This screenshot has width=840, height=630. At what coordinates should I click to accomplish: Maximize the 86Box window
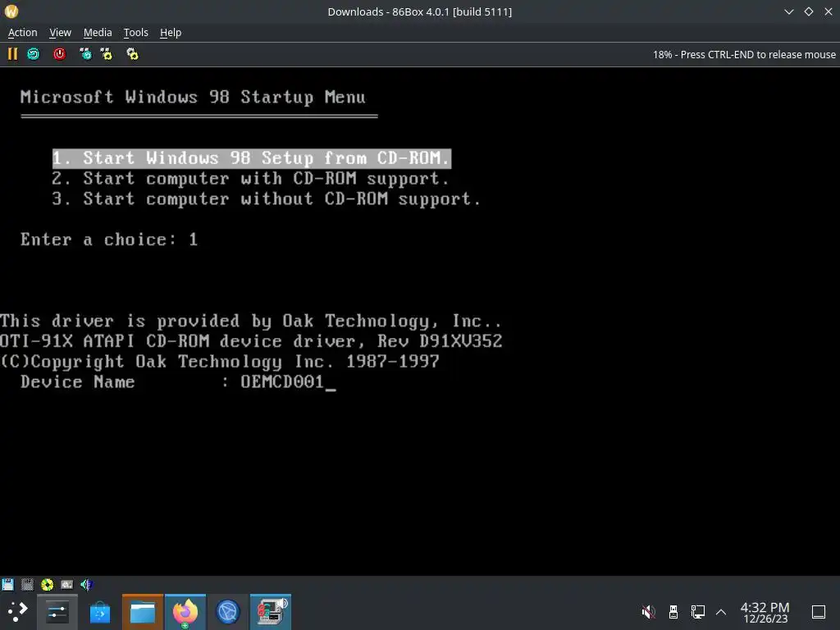point(808,11)
